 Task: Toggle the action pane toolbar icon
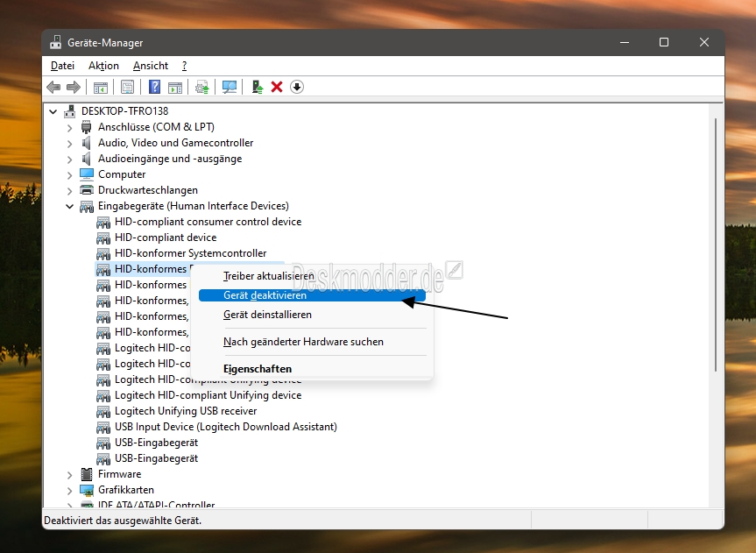pyautogui.click(x=174, y=88)
